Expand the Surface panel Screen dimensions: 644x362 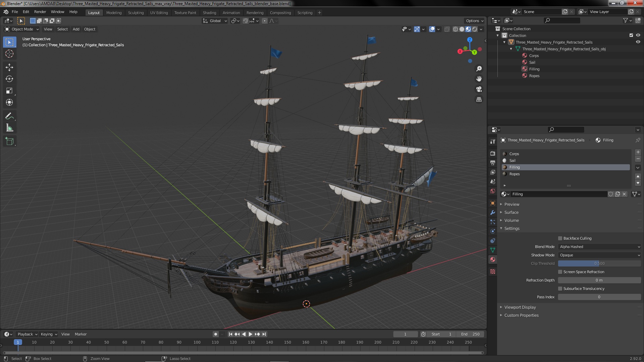click(511, 213)
